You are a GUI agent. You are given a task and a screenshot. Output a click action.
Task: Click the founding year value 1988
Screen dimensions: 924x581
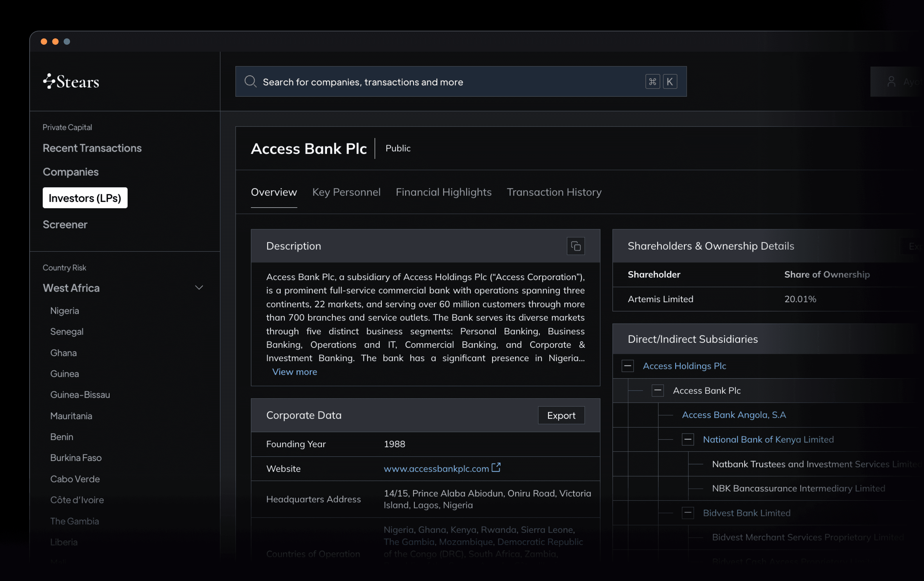[x=394, y=444]
